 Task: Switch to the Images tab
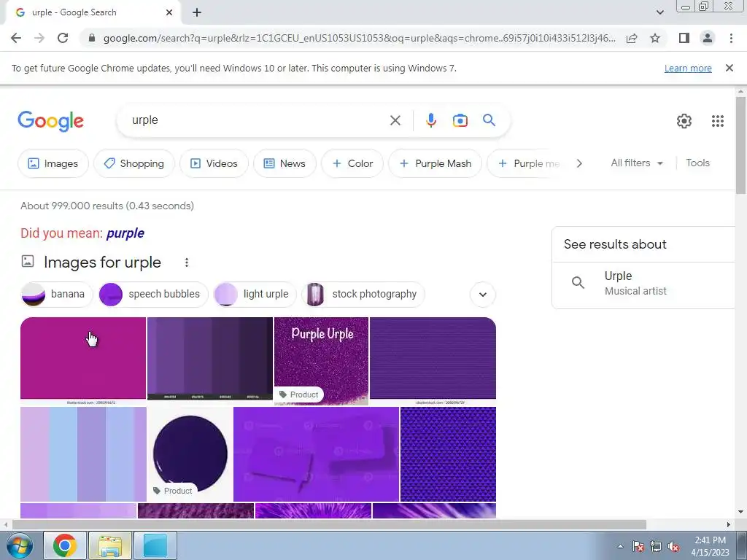pyautogui.click(x=53, y=163)
